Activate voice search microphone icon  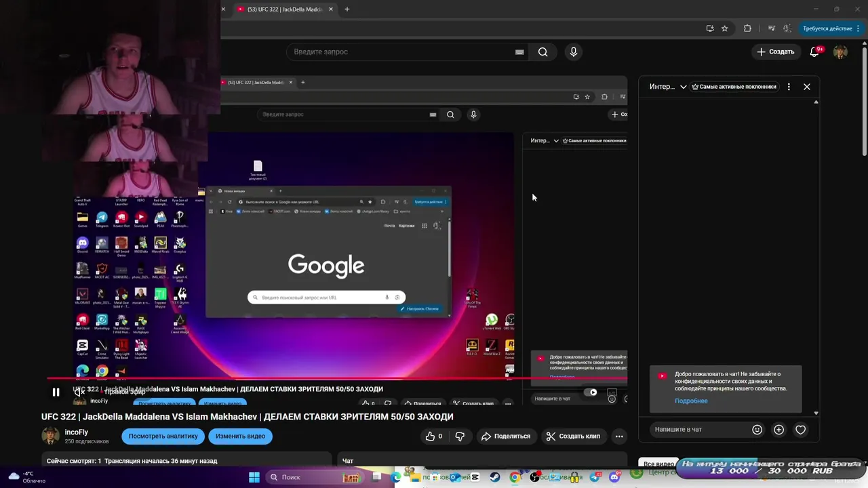coord(574,52)
